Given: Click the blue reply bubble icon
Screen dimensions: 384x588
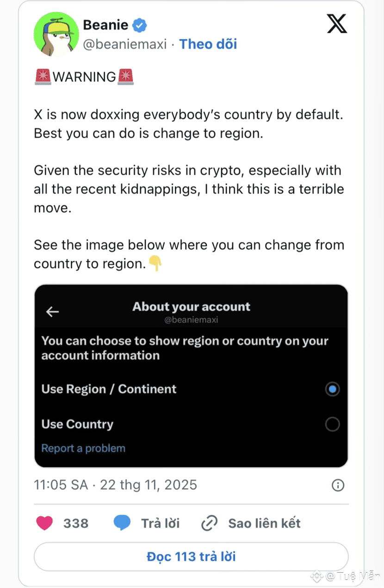Looking at the screenshot, I should [122, 523].
